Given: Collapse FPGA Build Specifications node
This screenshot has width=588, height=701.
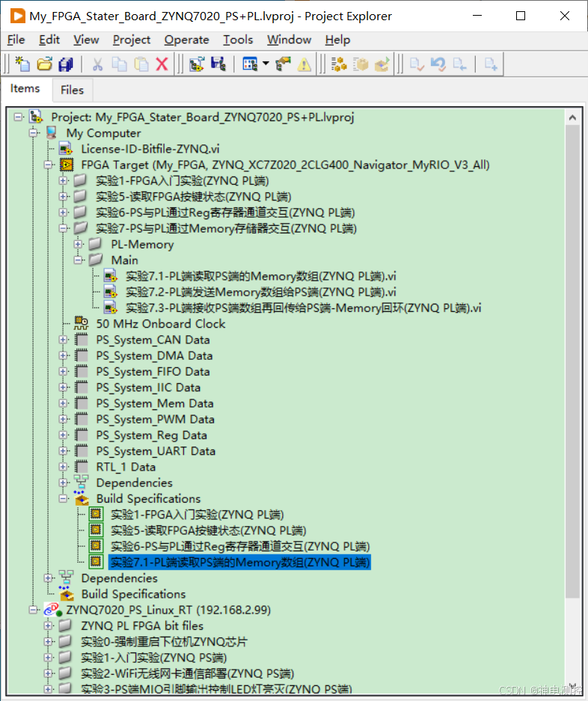Looking at the screenshot, I should point(63,498).
